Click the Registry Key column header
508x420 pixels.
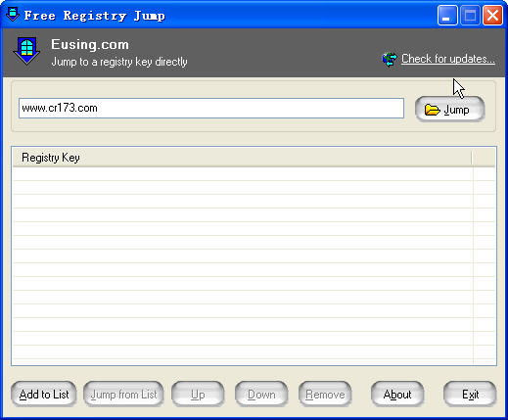pyautogui.click(x=242, y=158)
